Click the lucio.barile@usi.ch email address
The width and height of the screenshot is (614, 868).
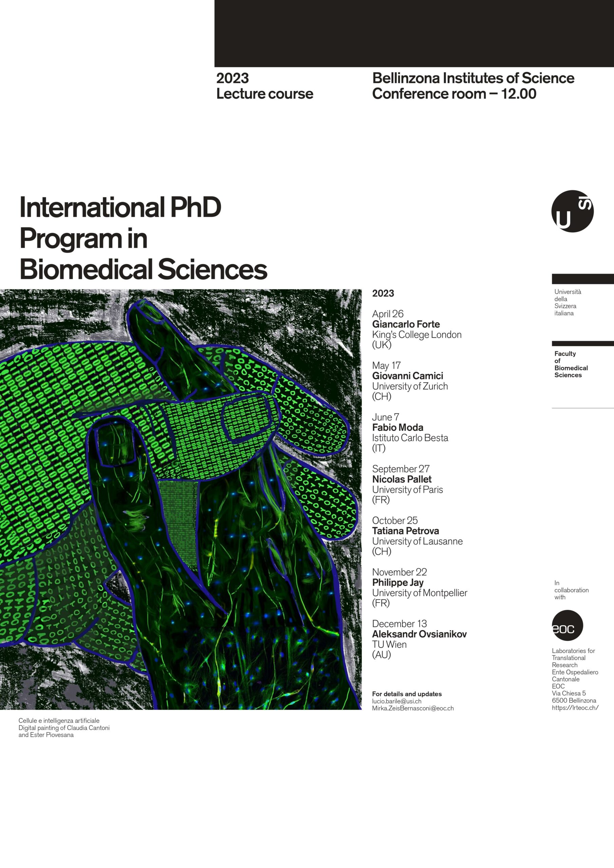(x=397, y=701)
